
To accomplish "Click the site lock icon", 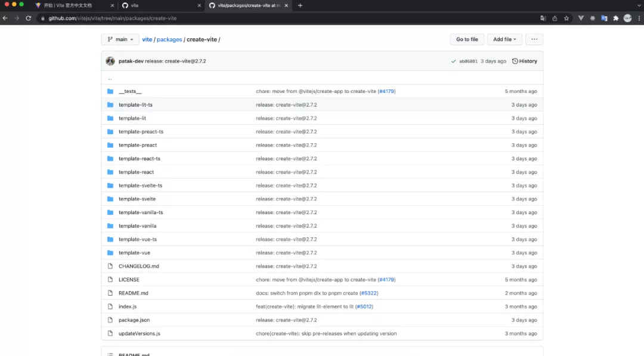I will 43,18.
